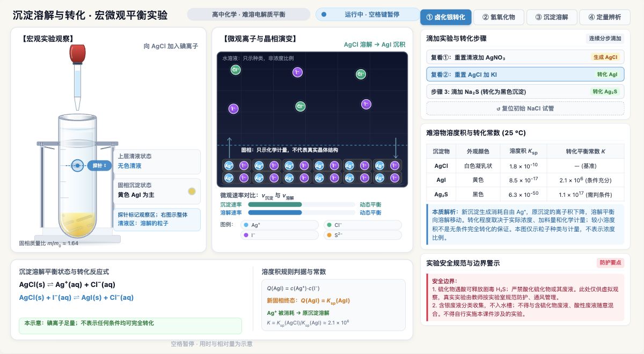Click the Cl⁻ legend entry
Screen dimensions: 644x354
pyautogui.click(x=362, y=225)
